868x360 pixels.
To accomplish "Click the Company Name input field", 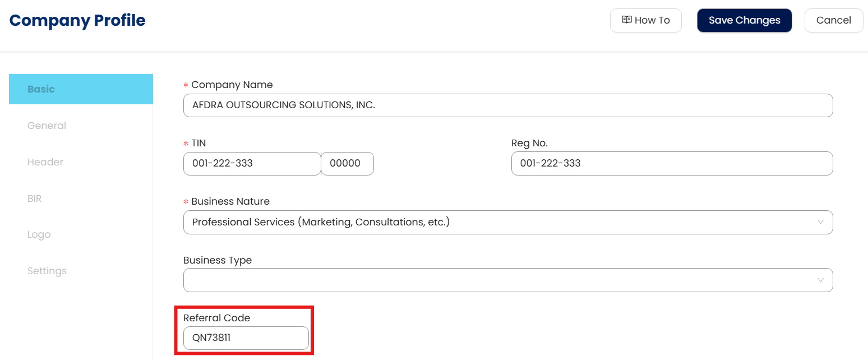I will point(508,105).
